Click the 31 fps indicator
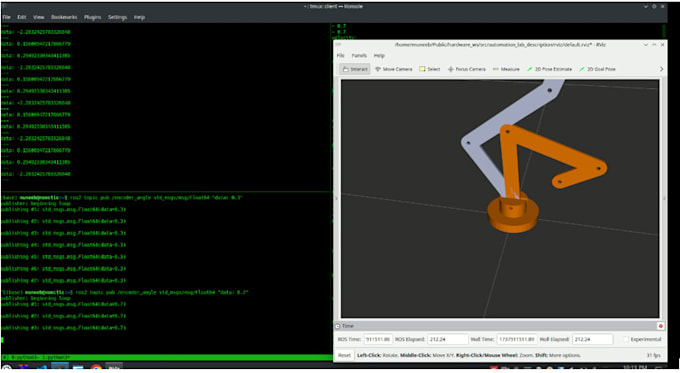The height and width of the screenshot is (373, 680). click(x=653, y=355)
